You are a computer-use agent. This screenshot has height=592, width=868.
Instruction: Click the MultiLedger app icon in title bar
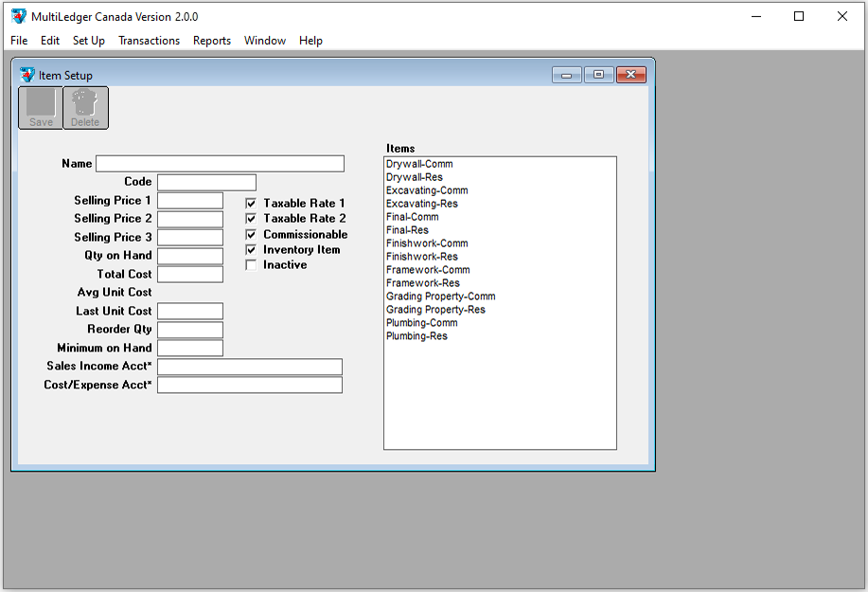[18, 16]
